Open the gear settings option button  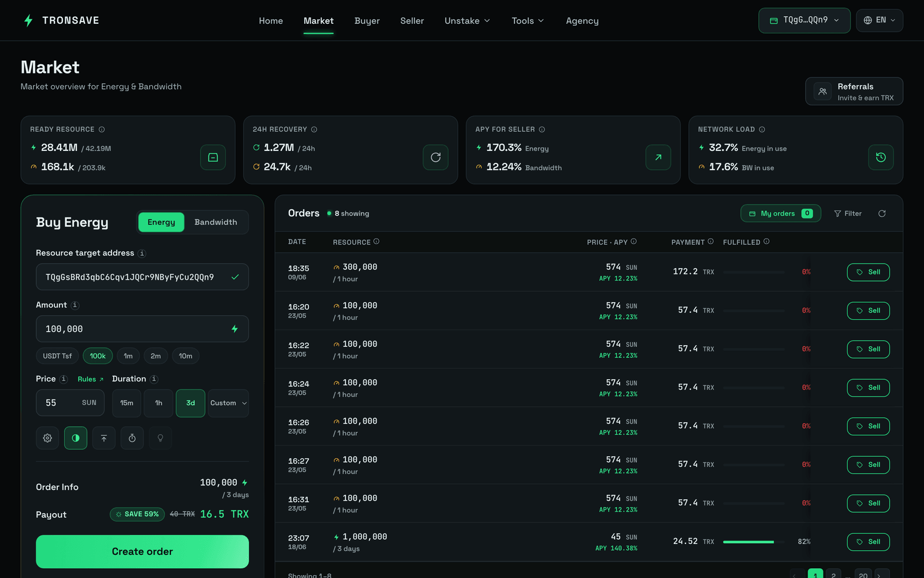47,438
